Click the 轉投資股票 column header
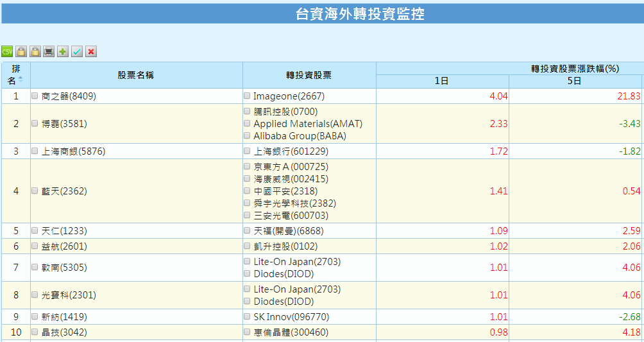 (x=309, y=75)
